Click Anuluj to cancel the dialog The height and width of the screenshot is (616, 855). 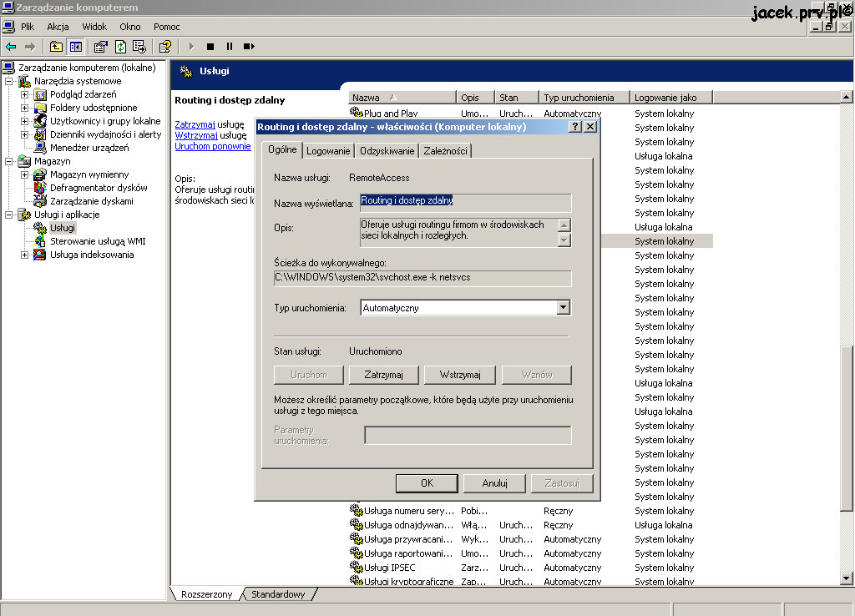494,483
